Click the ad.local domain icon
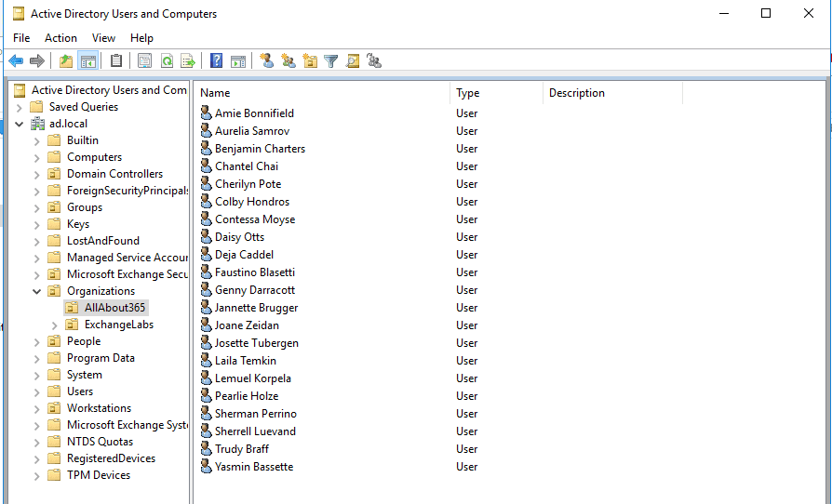The width and height of the screenshot is (832, 504). pyautogui.click(x=37, y=124)
